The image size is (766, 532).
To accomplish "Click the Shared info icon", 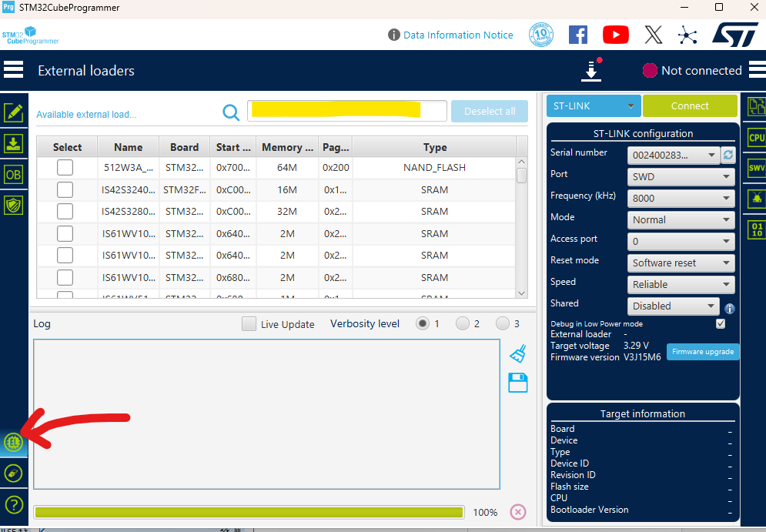I will tap(729, 308).
